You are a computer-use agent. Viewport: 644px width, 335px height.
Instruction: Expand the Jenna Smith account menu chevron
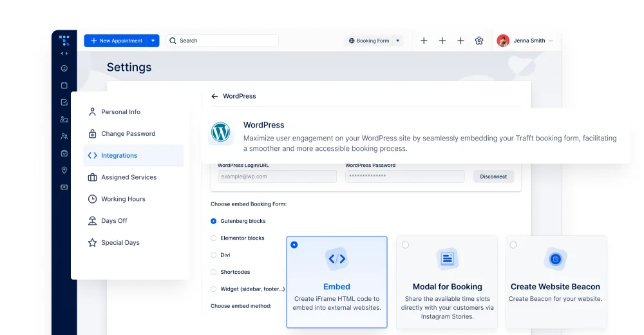551,41
